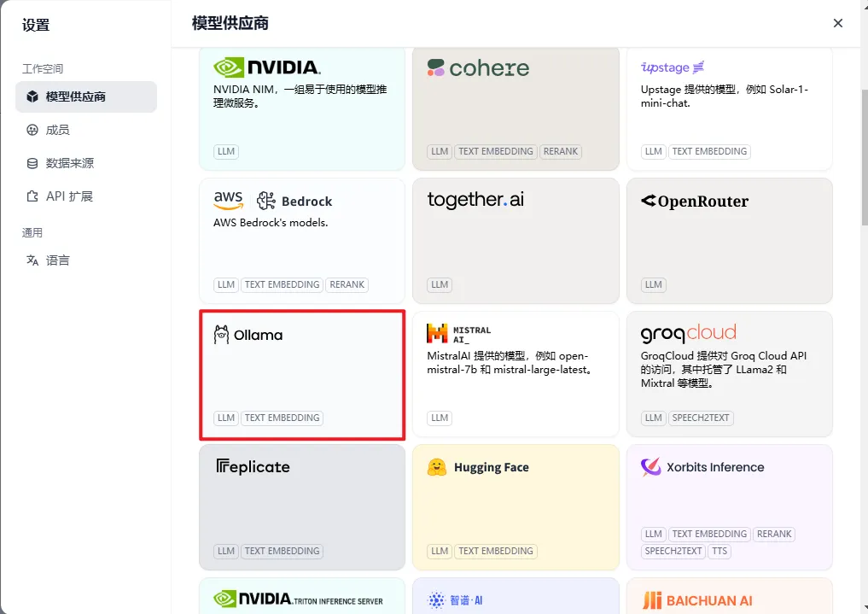
Task: Click the NVIDIA Triton Inference Server card
Action: (x=301, y=597)
